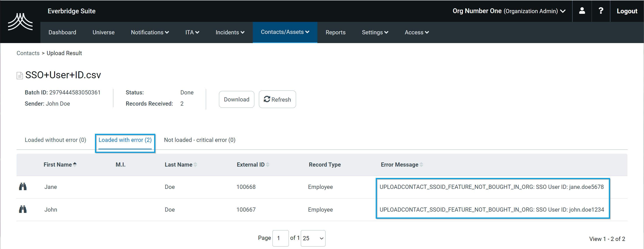
Task: Click the Records Received value 2
Action: pyautogui.click(x=182, y=104)
